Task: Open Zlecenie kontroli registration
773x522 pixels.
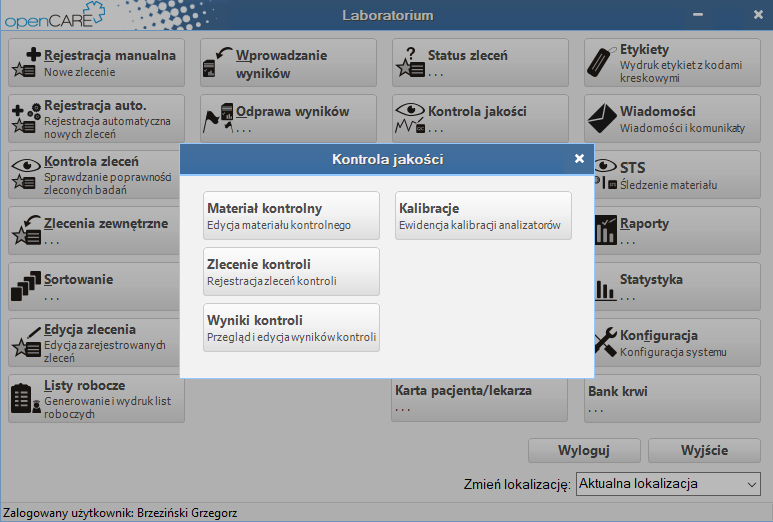Action: 291,272
